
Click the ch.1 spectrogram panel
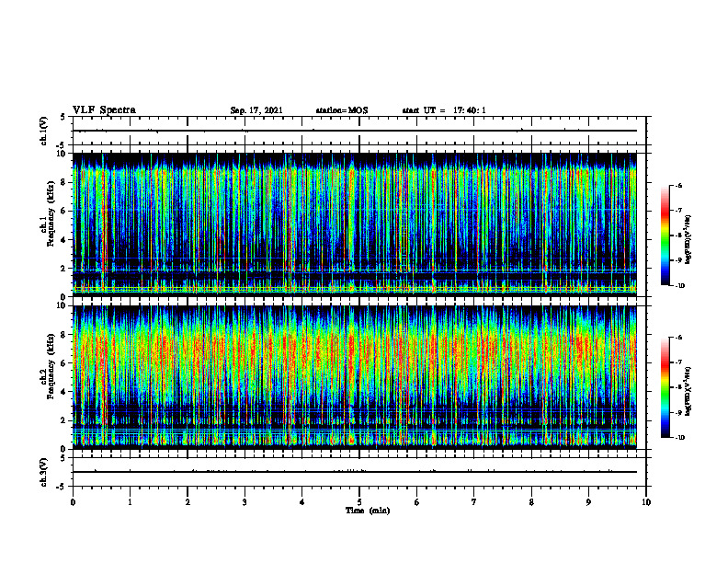tap(355, 224)
